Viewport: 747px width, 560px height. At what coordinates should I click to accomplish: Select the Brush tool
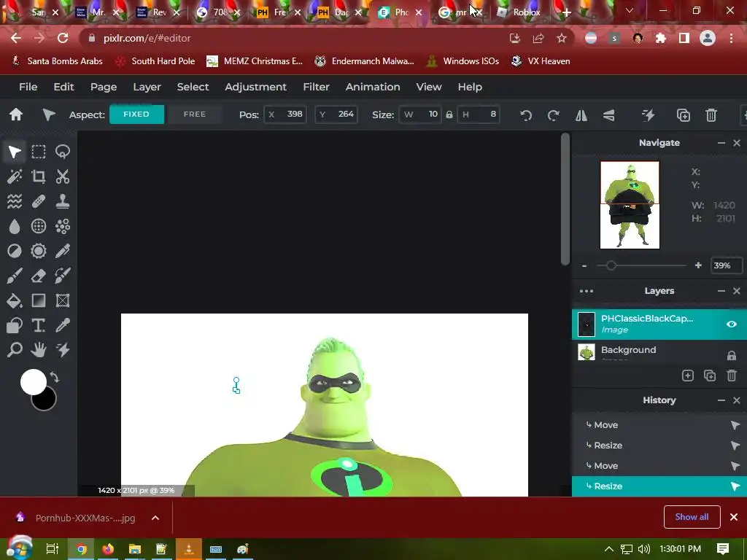tap(15, 275)
